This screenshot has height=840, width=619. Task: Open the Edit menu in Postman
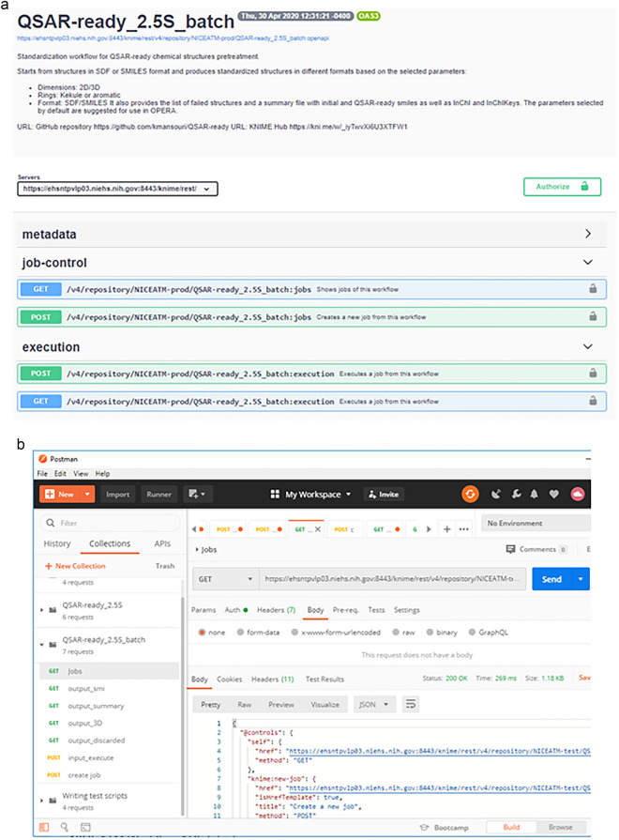click(x=61, y=474)
